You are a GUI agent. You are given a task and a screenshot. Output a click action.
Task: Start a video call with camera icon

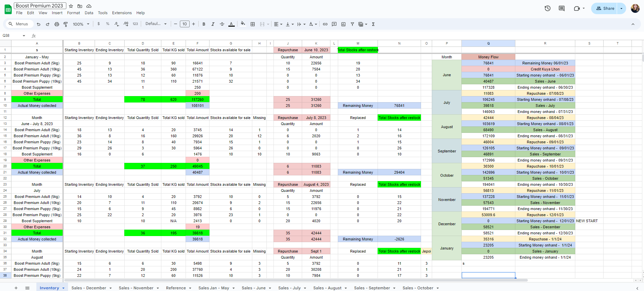(577, 8)
